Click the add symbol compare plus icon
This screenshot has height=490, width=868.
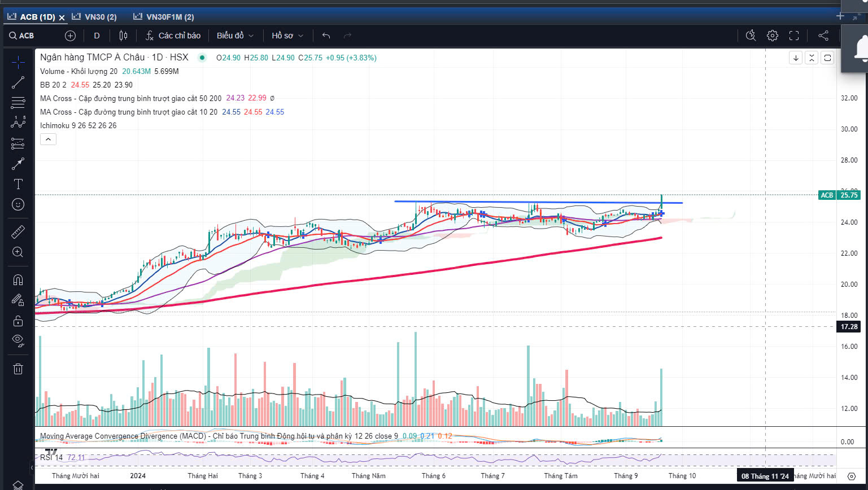(70, 36)
